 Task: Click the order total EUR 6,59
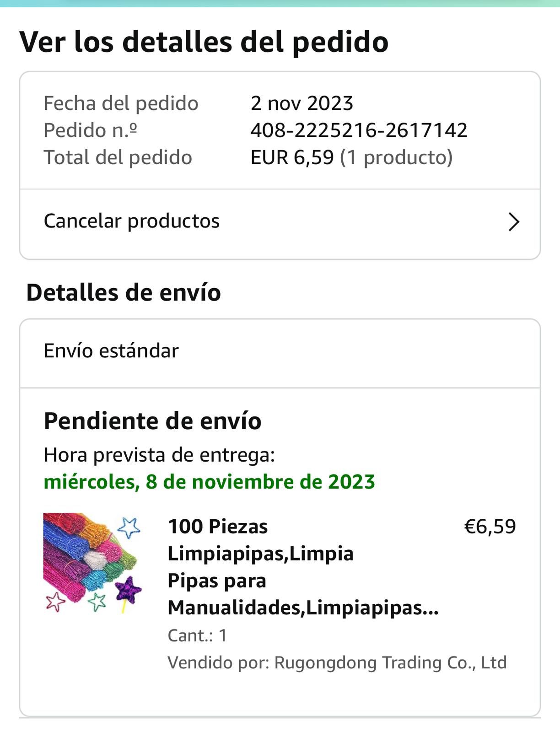(x=292, y=157)
